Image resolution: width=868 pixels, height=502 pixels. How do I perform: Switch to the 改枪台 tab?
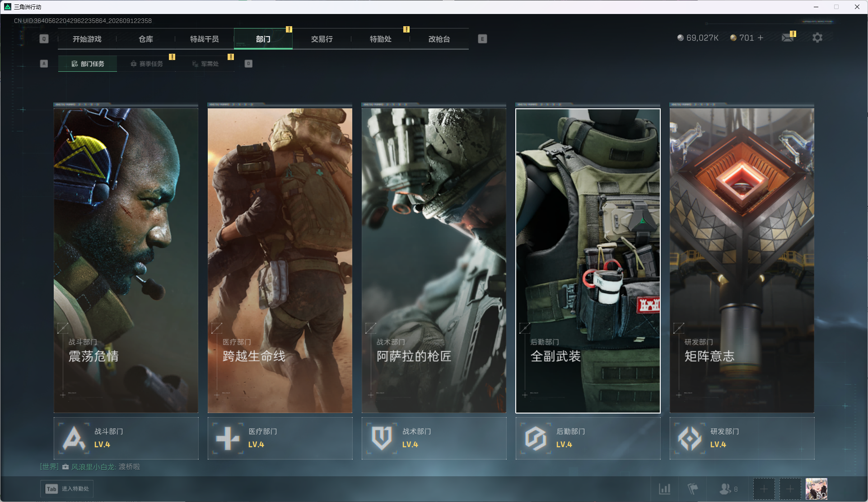point(439,39)
